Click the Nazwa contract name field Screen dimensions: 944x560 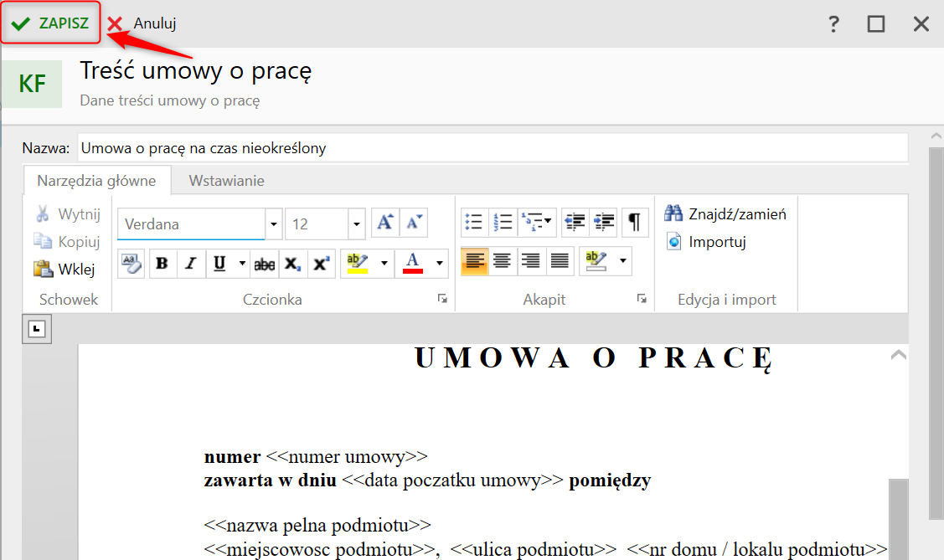click(492, 148)
